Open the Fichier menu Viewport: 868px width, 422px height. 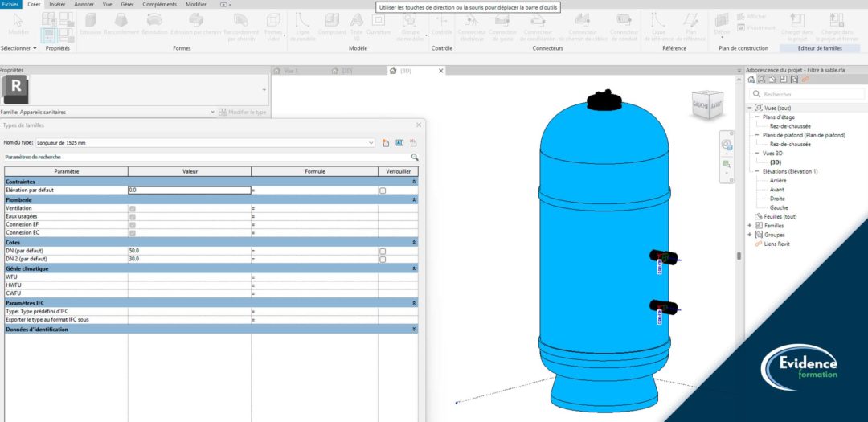click(11, 4)
